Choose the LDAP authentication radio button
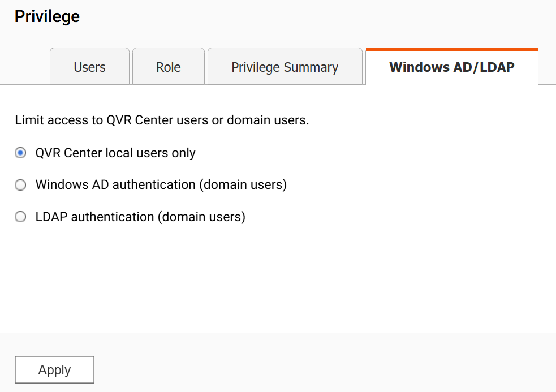 click(20, 217)
